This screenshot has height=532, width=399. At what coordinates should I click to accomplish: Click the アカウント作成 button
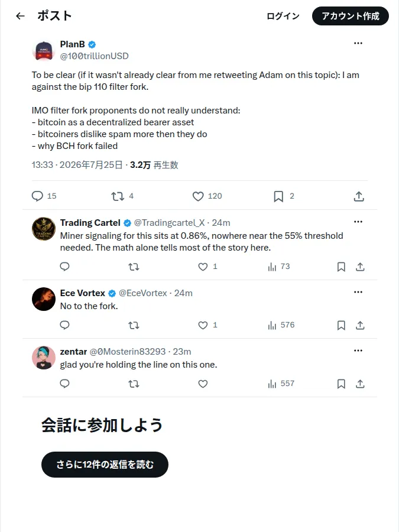(351, 16)
